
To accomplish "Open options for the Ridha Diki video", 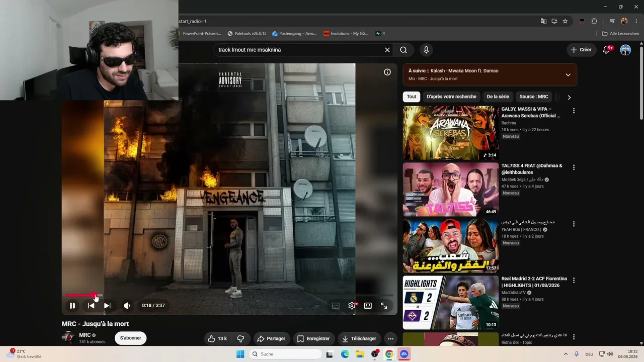I will 574,337.
